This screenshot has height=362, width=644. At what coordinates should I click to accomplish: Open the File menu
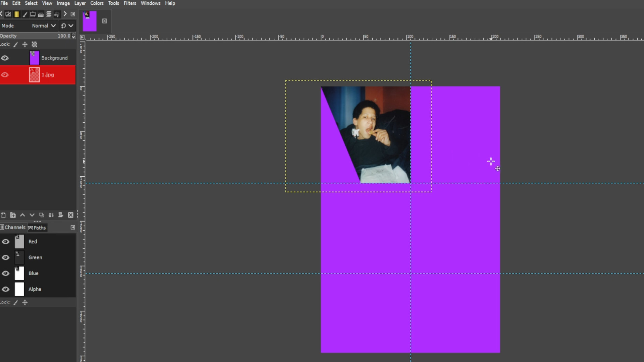(4, 3)
